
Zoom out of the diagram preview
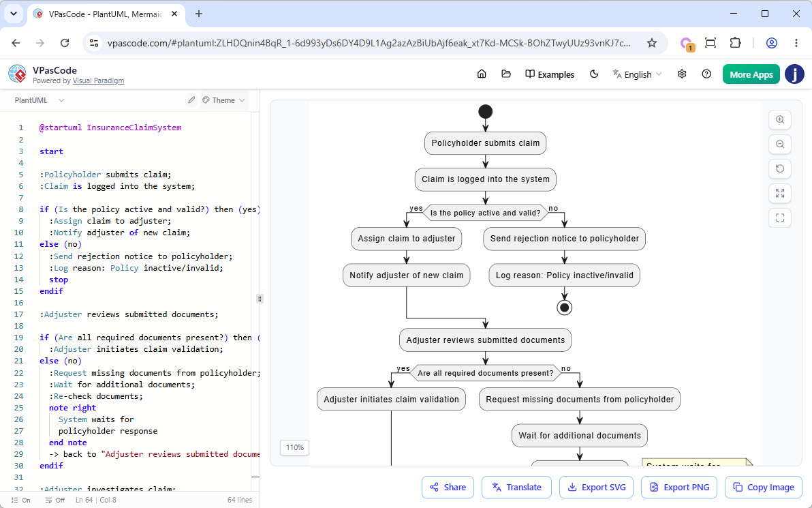780,144
